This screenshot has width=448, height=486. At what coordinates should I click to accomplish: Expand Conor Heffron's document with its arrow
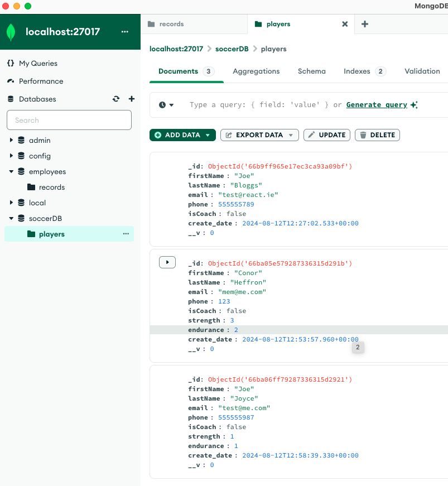click(167, 262)
